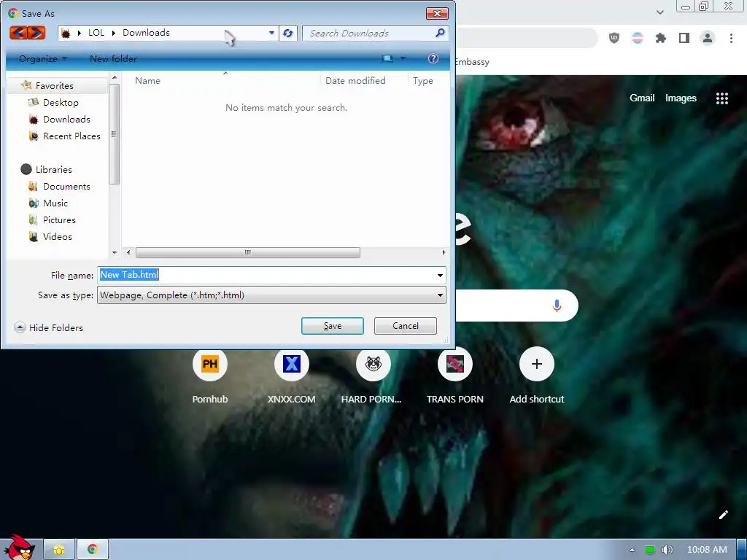Viewport: 747px width, 560px height.
Task: Click the Cancel button
Action: coord(406,326)
